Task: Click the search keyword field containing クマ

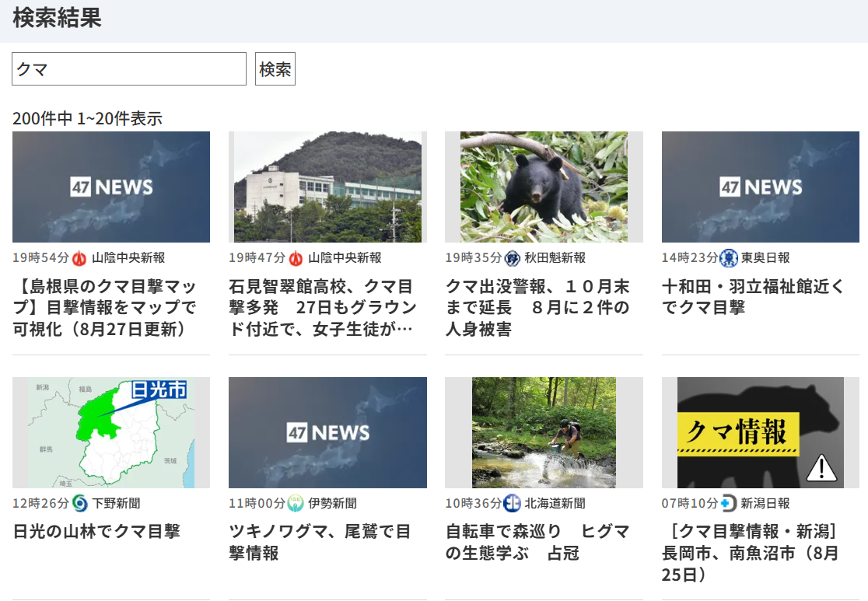Action: tap(129, 69)
